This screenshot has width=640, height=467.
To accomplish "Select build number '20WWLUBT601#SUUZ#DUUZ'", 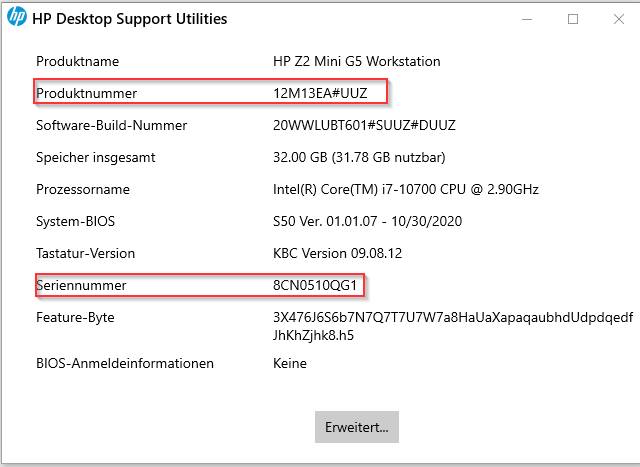I will pos(364,125).
